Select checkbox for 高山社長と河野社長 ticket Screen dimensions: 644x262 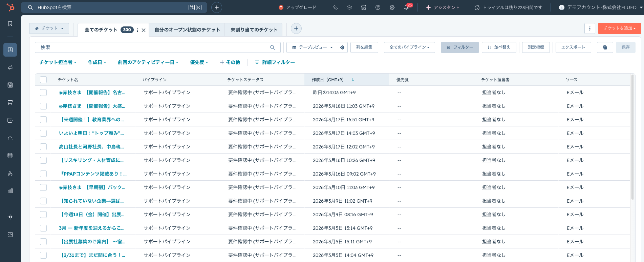(x=43, y=147)
